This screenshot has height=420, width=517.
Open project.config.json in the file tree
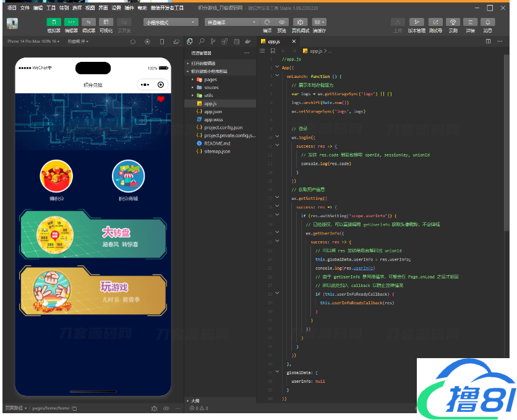coord(223,127)
